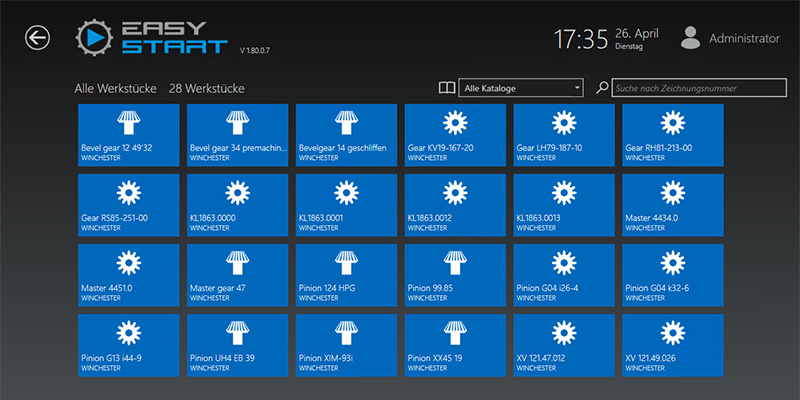Image resolution: width=800 pixels, height=400 pixels.
Task: Click the Easy Start gear logo
Action: pos(94,37)
